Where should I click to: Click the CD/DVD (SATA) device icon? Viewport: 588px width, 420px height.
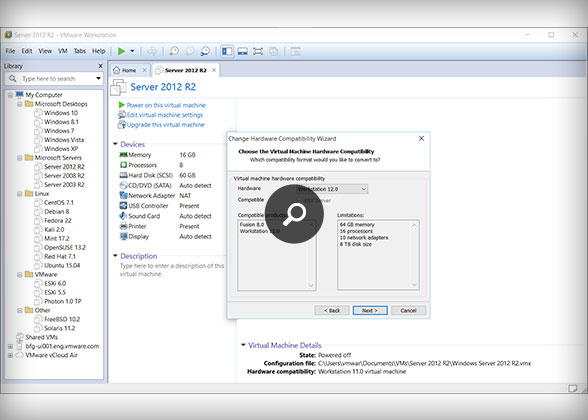tap(123, 185)
